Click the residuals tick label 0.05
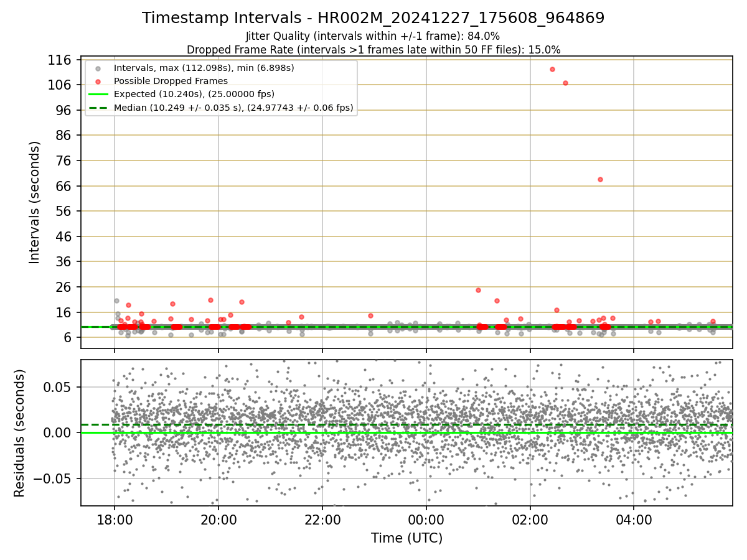Viewport: 747px width, 560px height. pos(57,387)
